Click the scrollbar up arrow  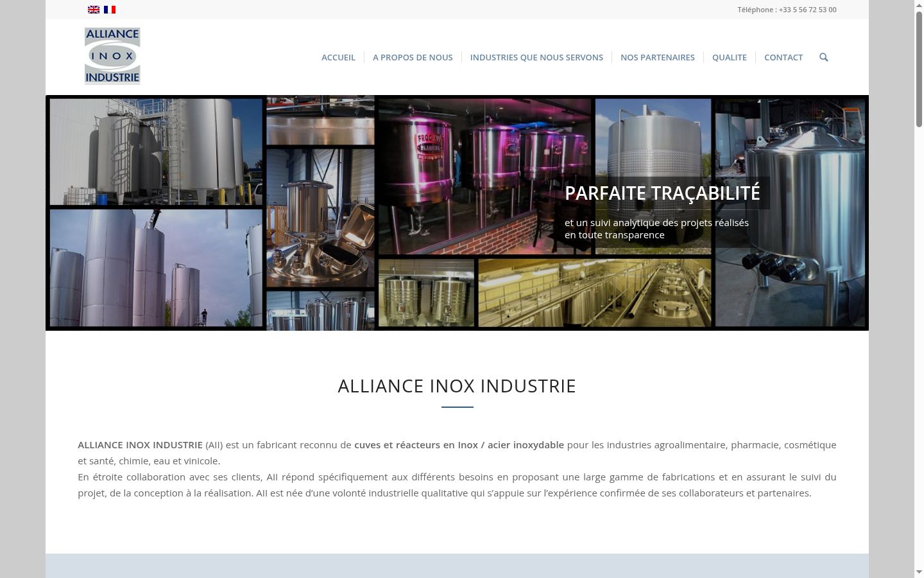click(919, 5)
